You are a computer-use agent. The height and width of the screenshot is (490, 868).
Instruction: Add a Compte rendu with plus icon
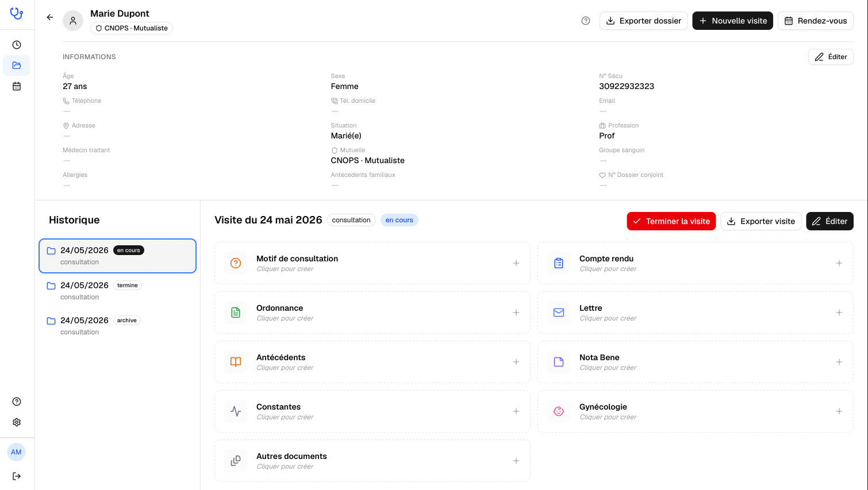839,263
